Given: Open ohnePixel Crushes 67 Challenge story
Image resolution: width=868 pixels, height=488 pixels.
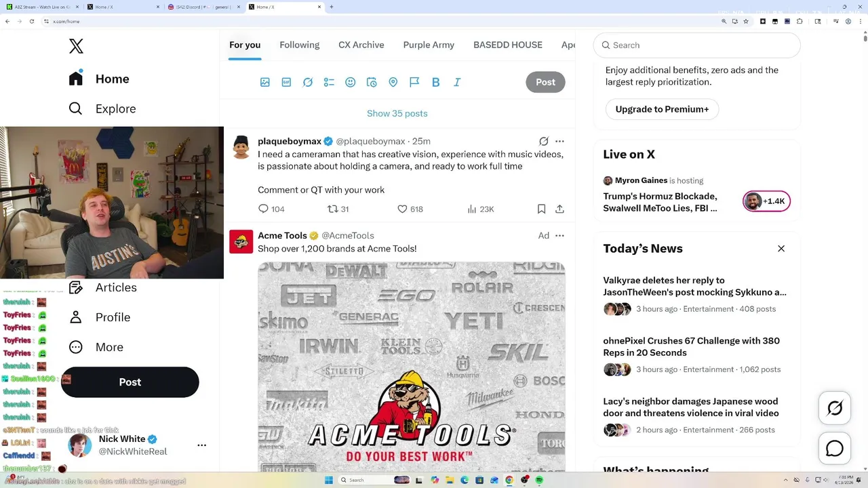Looking at the screenshot, I should (x=691, y=346).
